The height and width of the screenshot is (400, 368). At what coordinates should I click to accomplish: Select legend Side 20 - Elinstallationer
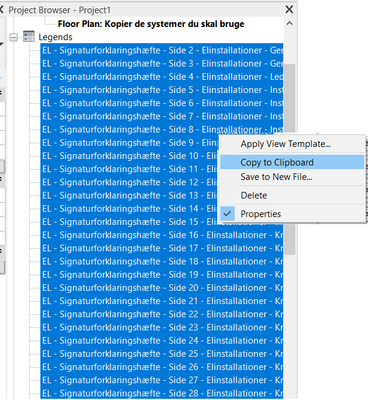point(162,288)
